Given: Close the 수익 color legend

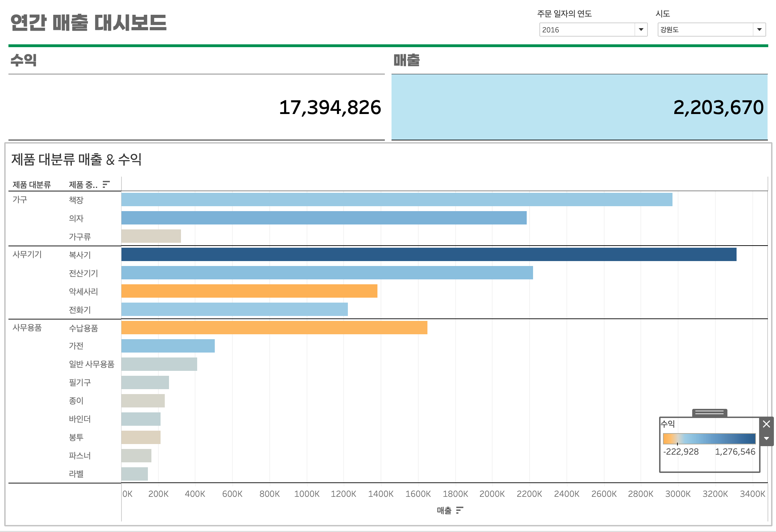Looking at the screenshot, I should click(x=766, y=424).
